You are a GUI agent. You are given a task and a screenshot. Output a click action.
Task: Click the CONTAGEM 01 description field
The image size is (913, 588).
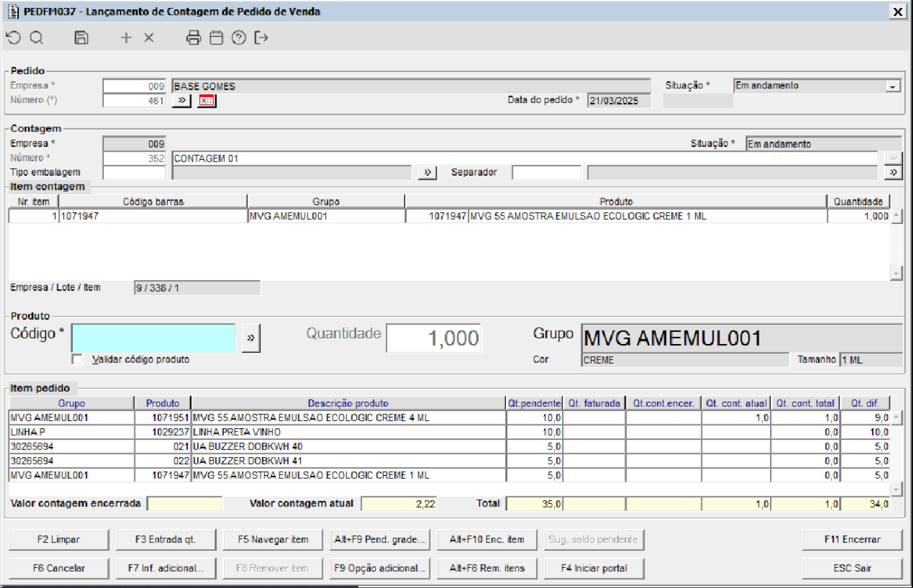pyautogui.click(x=525, y=158)
